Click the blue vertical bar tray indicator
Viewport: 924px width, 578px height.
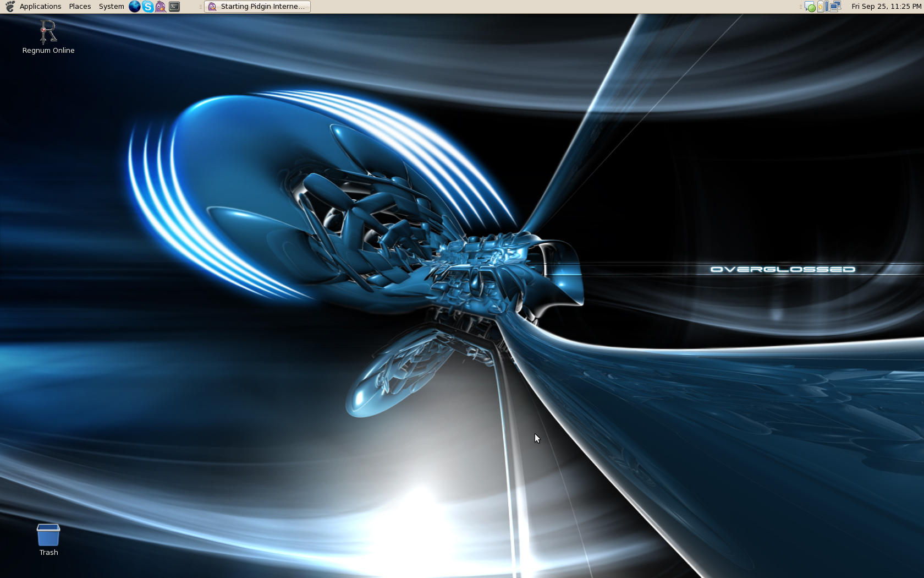(x=827, y=7)
